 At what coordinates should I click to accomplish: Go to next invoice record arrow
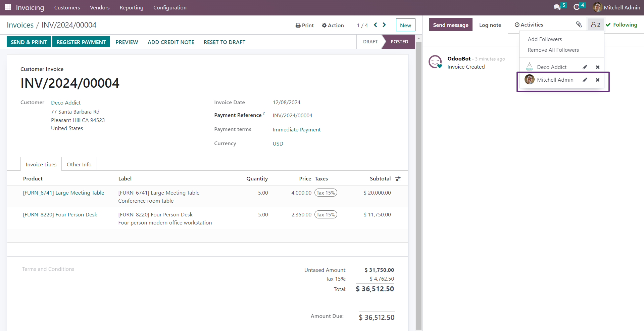coord(384,25)
